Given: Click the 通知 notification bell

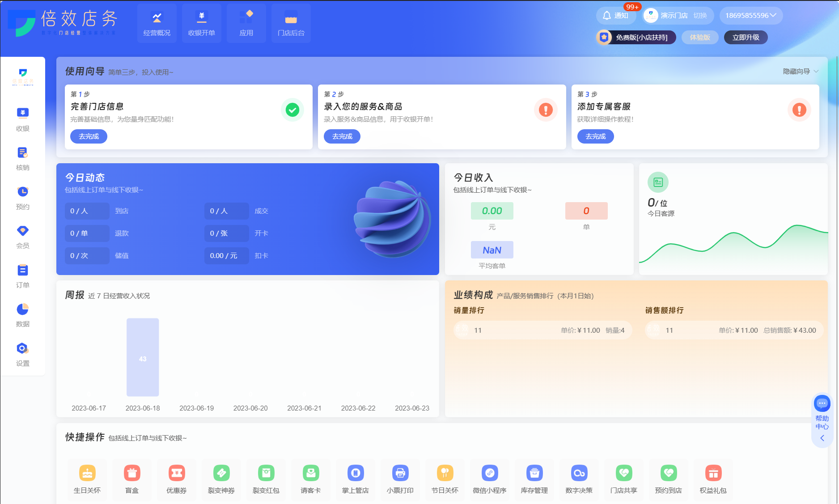Looking at the screenshot, I should click(x=615, y=16).
